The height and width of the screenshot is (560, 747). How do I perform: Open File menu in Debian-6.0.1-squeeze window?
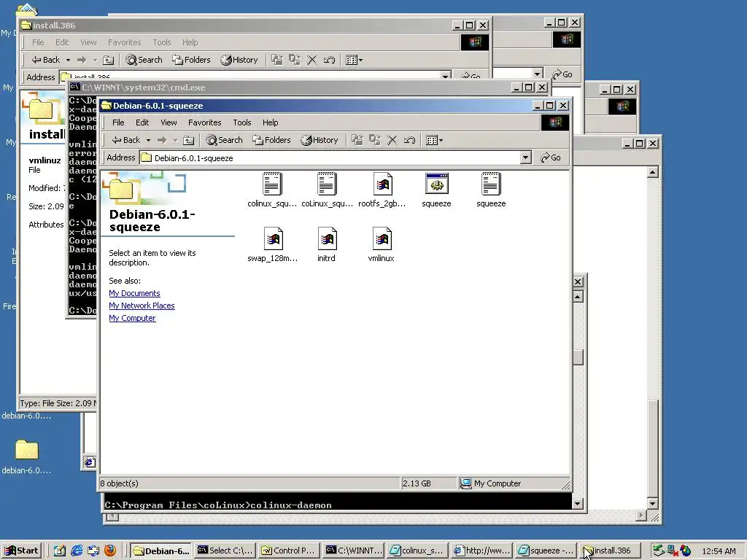(x=118, y=122)
